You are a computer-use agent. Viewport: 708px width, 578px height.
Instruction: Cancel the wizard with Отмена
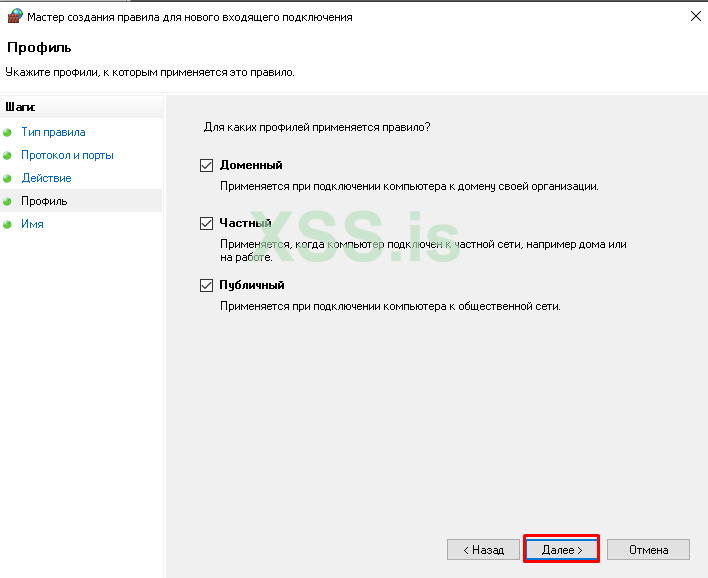pyautogui.click(x=648, y=549)
